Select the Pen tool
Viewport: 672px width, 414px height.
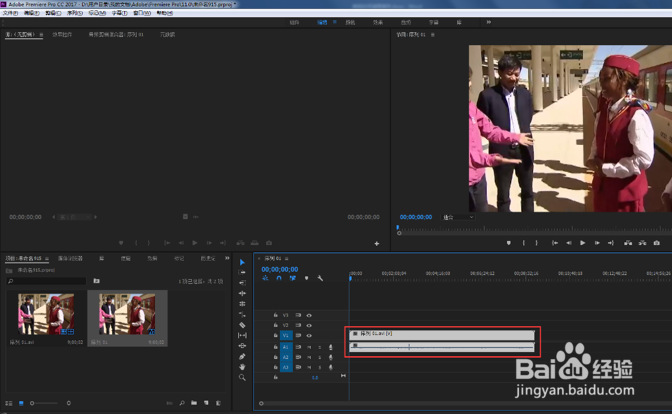tap(242, 357)
